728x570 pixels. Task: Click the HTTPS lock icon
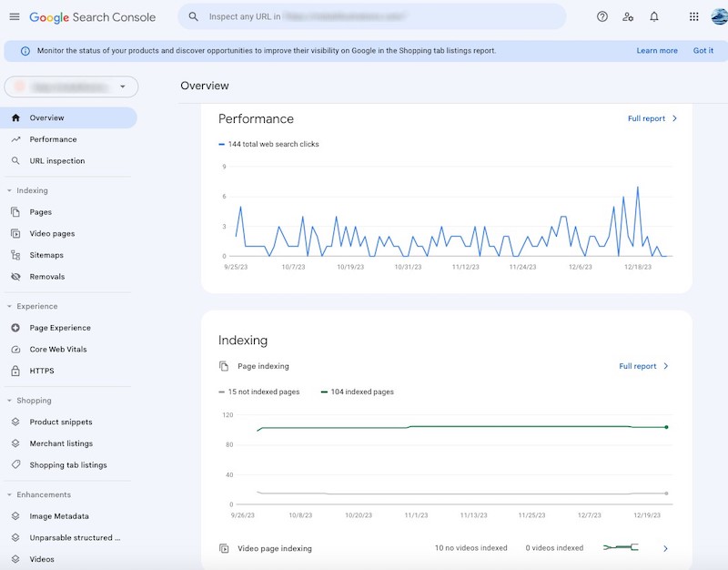15,371
